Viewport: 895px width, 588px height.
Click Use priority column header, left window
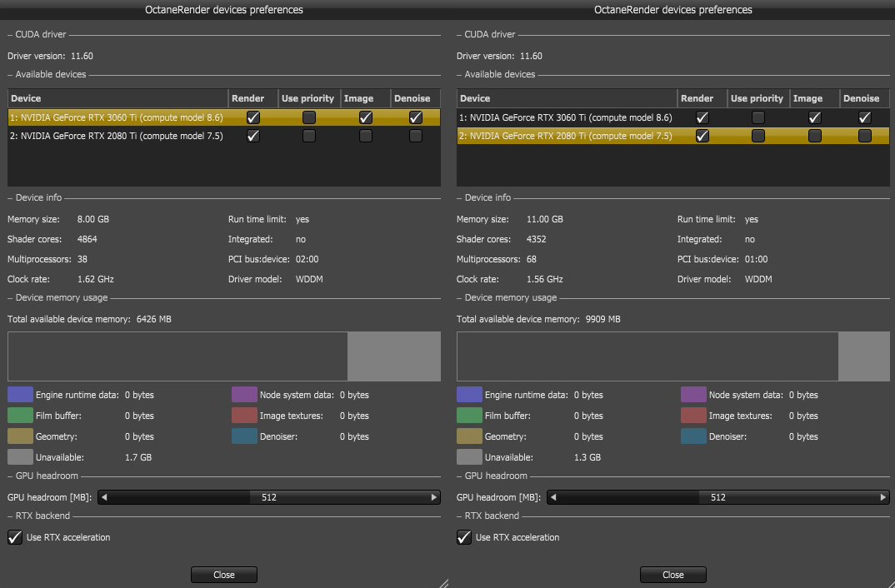point(309,98)
